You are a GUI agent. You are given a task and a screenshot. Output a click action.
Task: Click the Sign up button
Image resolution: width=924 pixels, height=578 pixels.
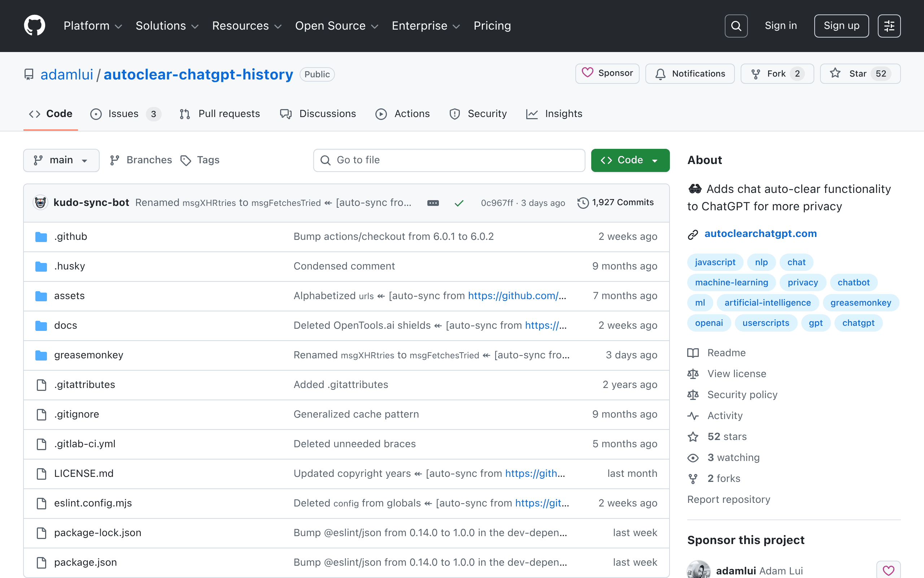point(841,26)
